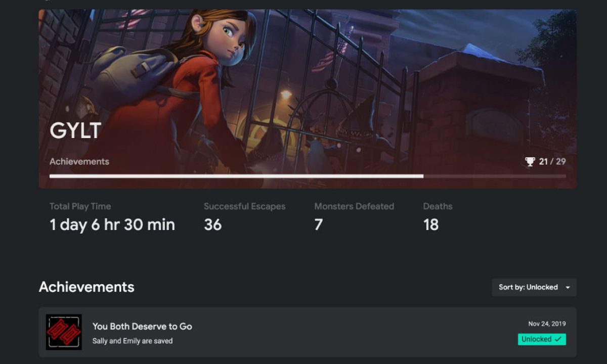This screenshot has height=364, width=607.
Task: Click the achievements progress bar
Action: point(308,176)
